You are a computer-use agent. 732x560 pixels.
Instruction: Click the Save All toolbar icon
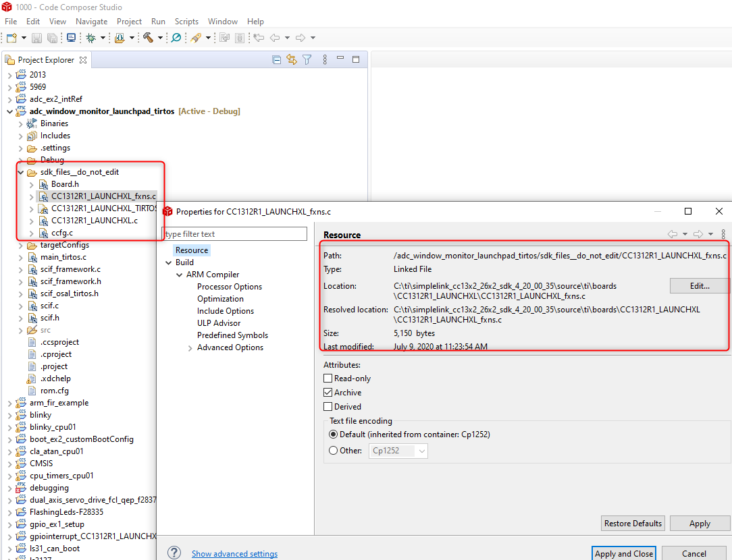pyautogui.click(x=52, y=38)
